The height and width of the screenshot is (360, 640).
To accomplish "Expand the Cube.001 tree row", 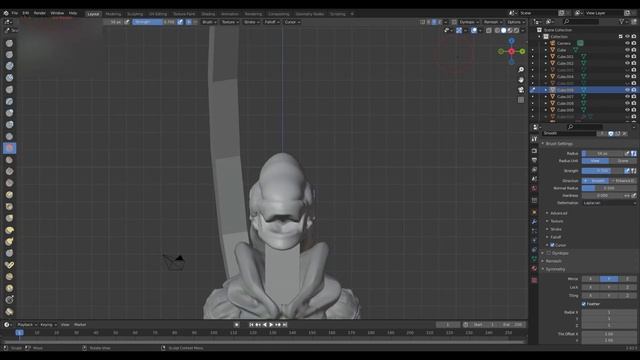I will pyautogui.click(x=546, y=56).
